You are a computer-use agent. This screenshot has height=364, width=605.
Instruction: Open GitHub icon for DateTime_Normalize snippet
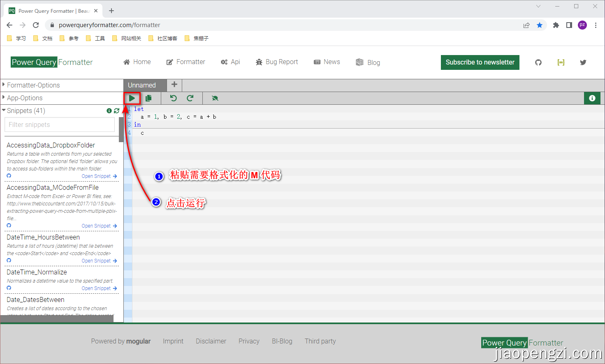point(9,288)
